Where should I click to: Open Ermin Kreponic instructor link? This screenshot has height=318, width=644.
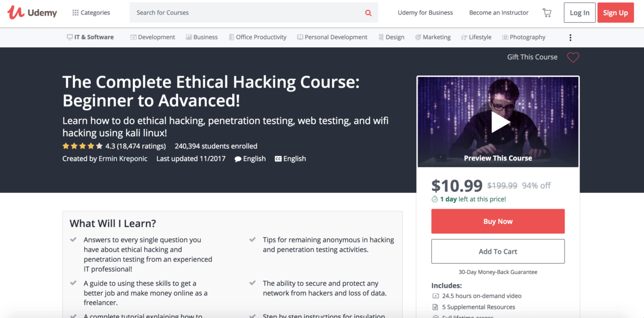click(x=123, y=158)
